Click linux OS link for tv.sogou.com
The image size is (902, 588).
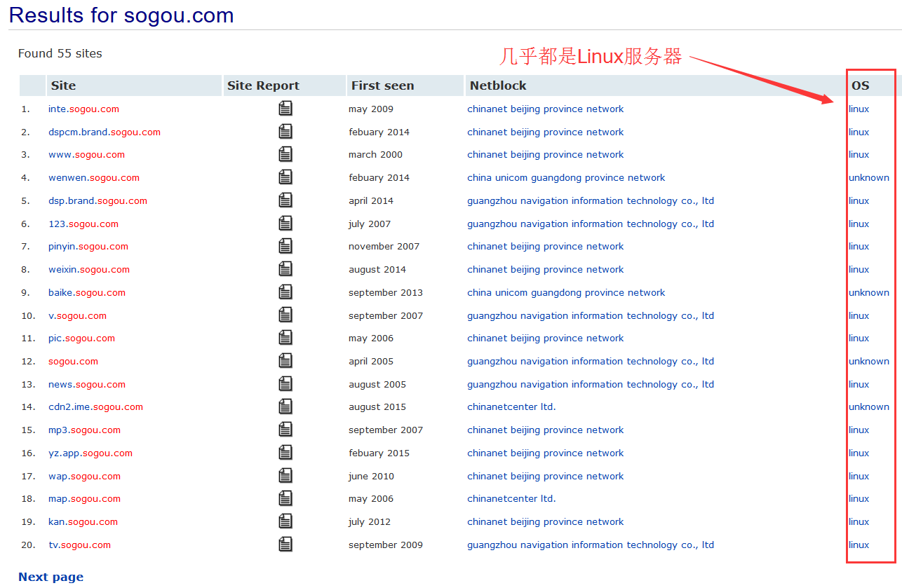tap(859, 545)
